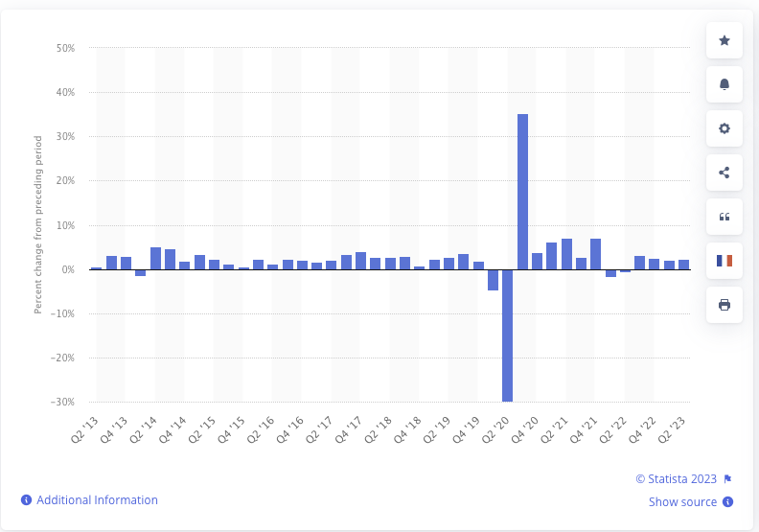Image resolution: width=759 pixels, height=532 pixels.
Task: Click the info icon beside Additional Information
Action: tap(27, 500)
